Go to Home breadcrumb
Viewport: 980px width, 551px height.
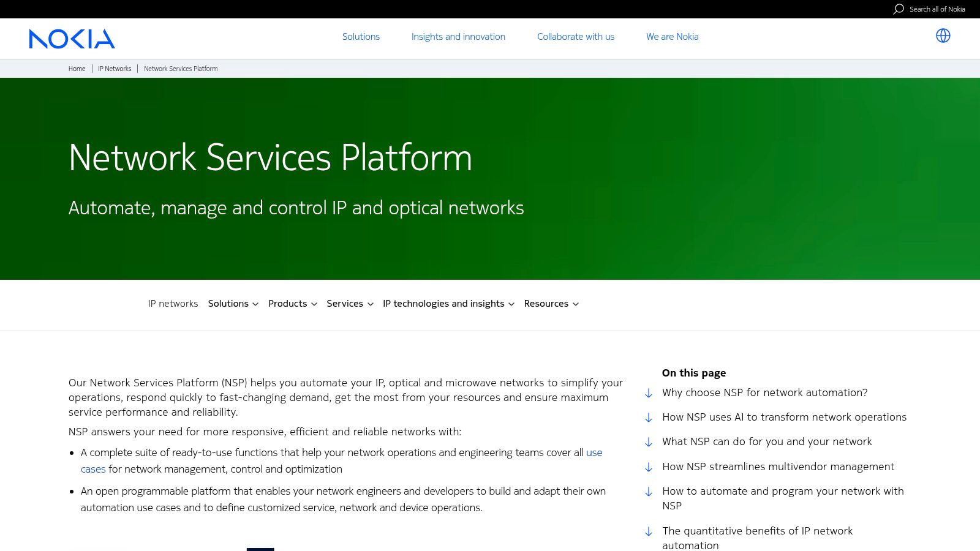pyautogui.click(x=77, y=69)
